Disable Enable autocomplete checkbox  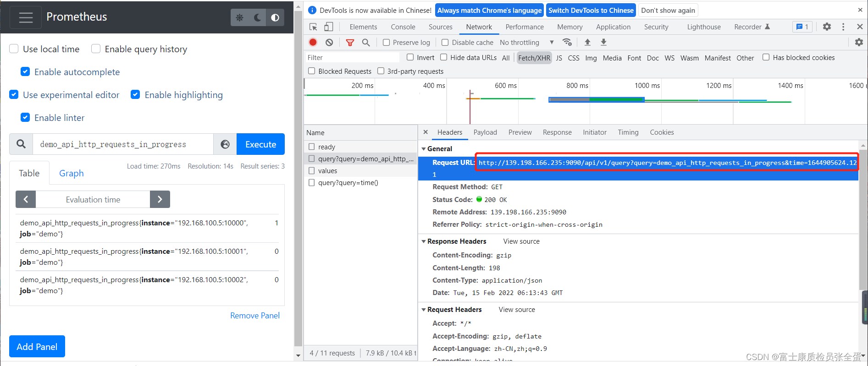(x=26, y=71)
